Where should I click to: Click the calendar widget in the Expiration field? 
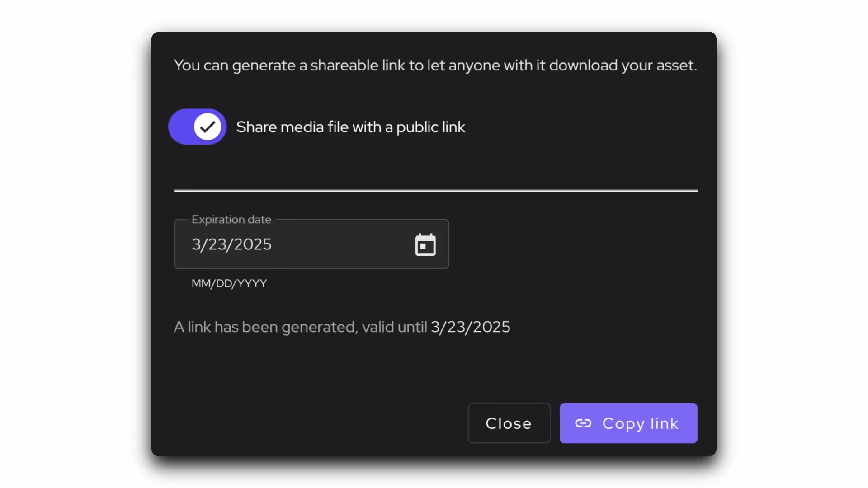click(425, 244)
